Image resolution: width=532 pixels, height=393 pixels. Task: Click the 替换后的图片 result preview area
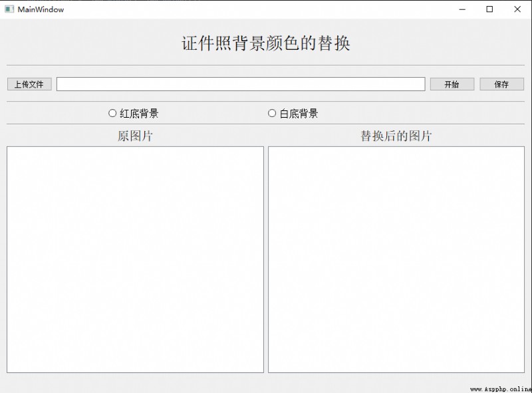pyautogui.click(x=396, y=259)
